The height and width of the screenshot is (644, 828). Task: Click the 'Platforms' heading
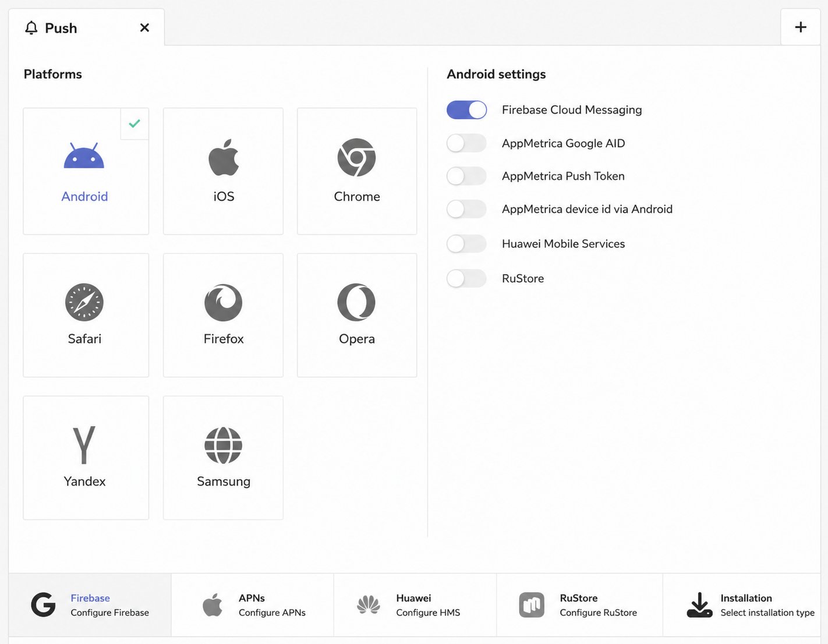pyautogui.click(x=52, y=74)
